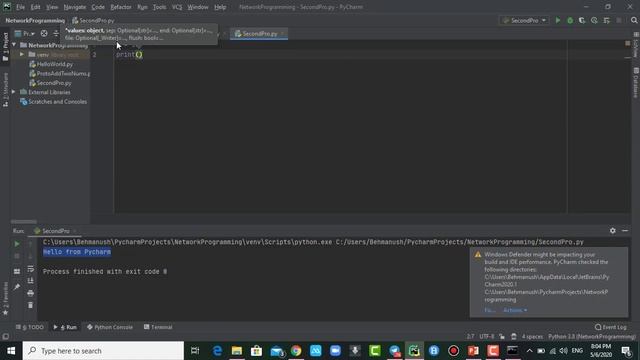Click the Project panel horizontal scrollbar
Image resolution: width=640 pixels, height=360 pixels.
(x=24, y=222)
